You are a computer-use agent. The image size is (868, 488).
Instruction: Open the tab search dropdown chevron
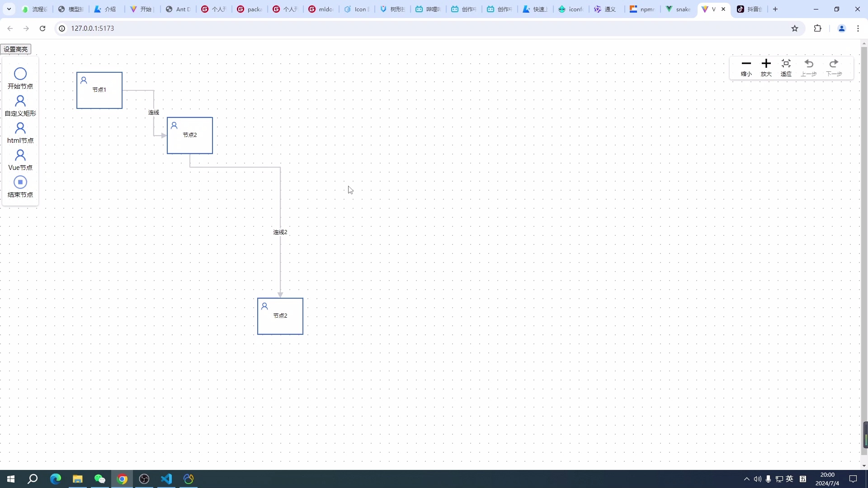[x=9, y=9]
